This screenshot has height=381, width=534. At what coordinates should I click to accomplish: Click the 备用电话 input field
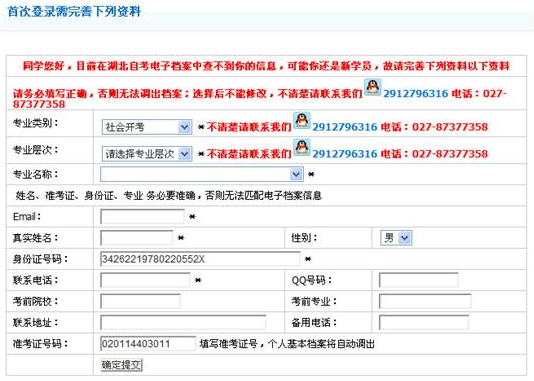(424, 322)
